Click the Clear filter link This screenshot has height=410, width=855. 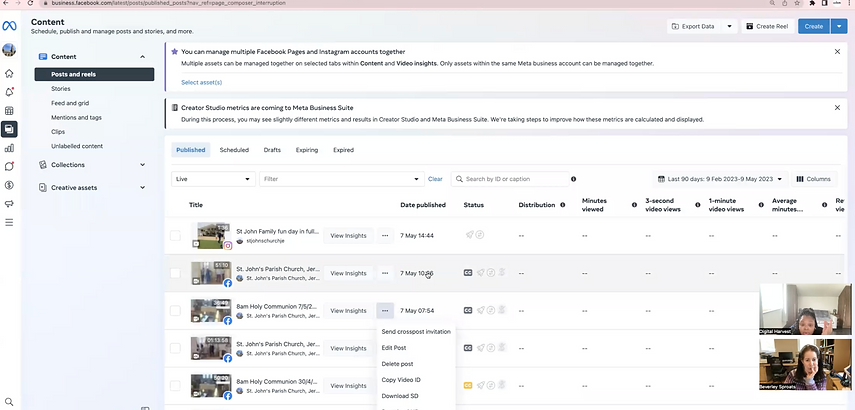click(x=435, y=179)
